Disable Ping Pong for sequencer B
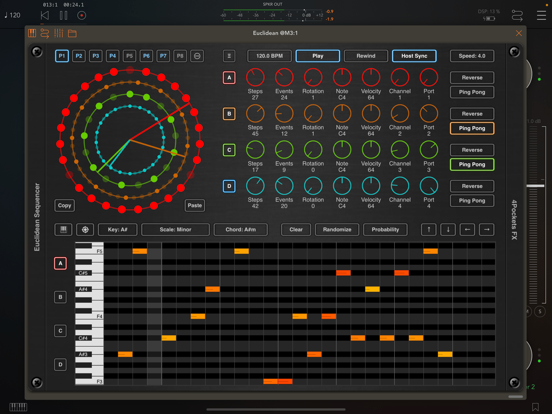Screen dimensions: 552x414 (472, 128)
